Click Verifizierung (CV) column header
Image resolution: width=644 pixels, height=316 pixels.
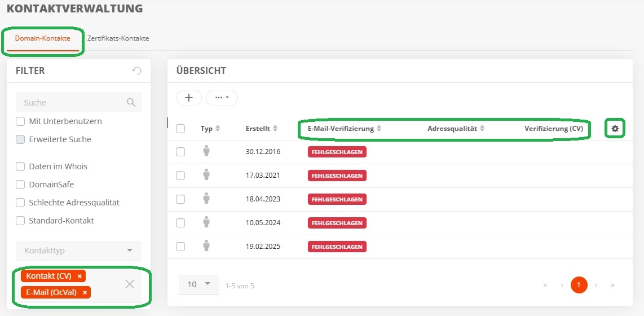(x=554, y=129)
